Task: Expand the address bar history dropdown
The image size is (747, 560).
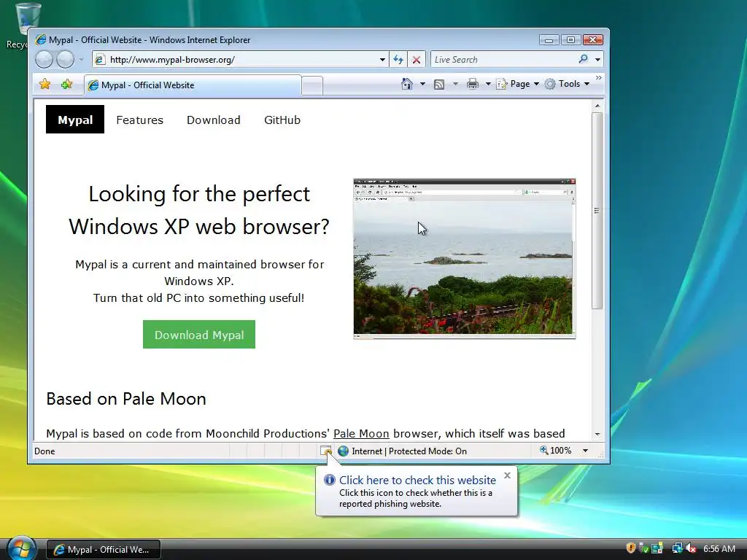Action: click(382, 60)
